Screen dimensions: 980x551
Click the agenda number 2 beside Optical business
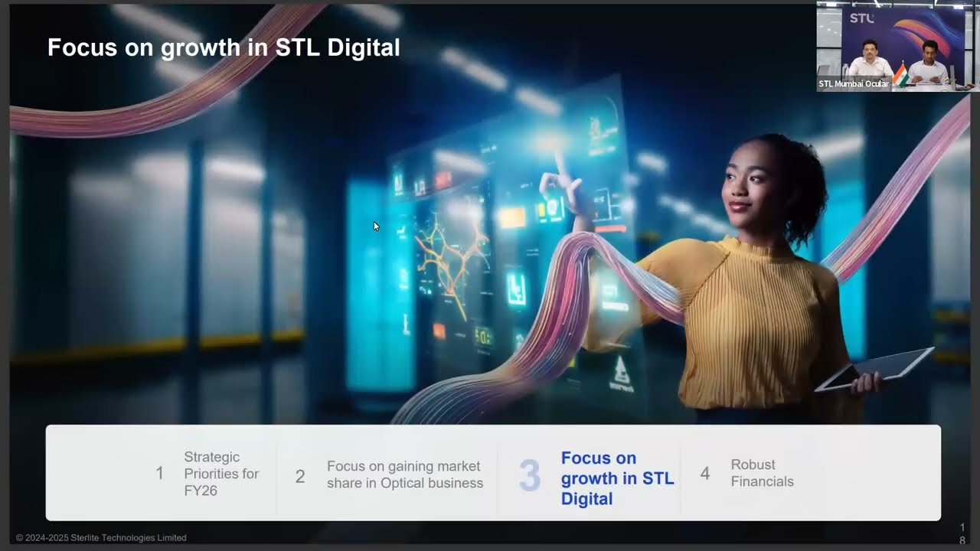(x=300, y=477)
